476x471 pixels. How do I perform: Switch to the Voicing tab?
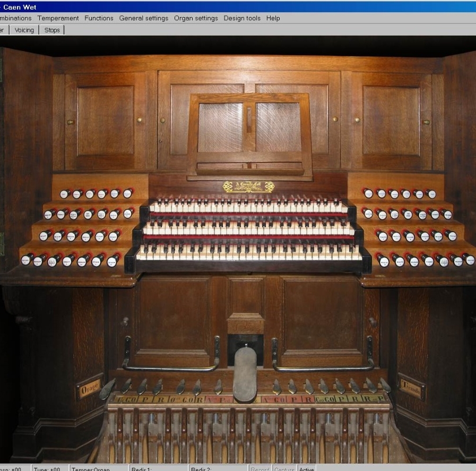coord(24,30)
